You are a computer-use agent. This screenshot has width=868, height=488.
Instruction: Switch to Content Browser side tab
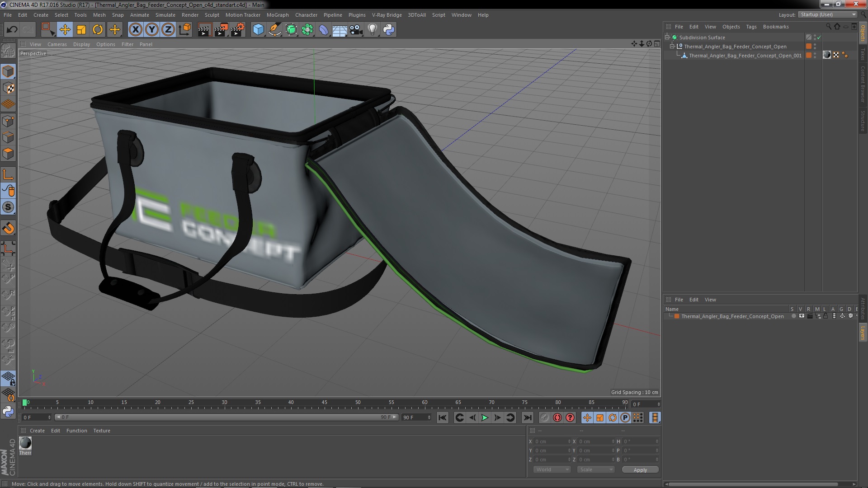click(x=863, y=84)
